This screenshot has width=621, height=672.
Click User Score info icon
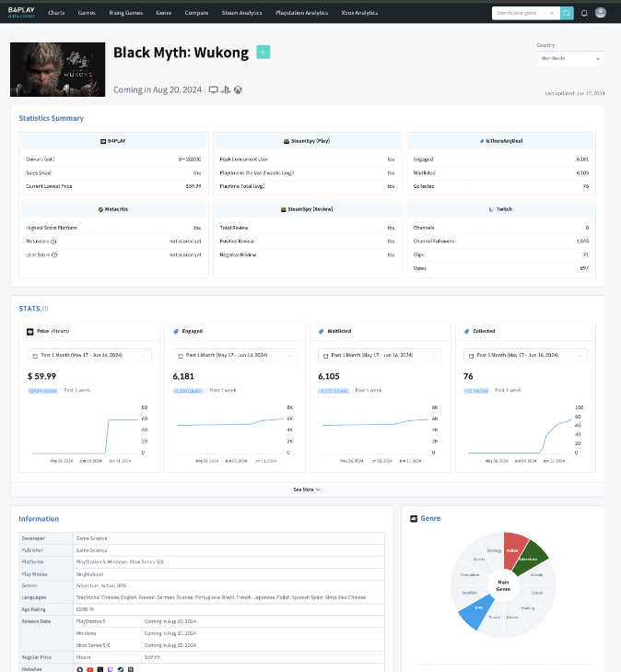tap(54, 255)
